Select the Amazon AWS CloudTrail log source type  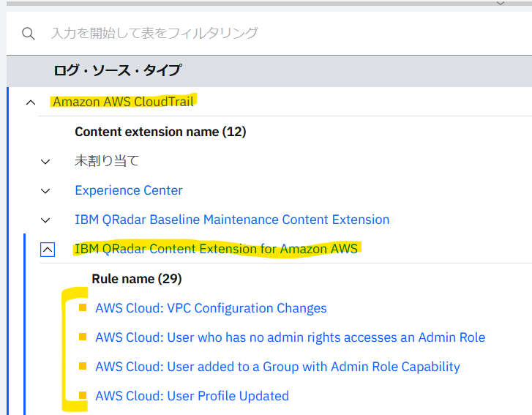click(x=123, y=102)
